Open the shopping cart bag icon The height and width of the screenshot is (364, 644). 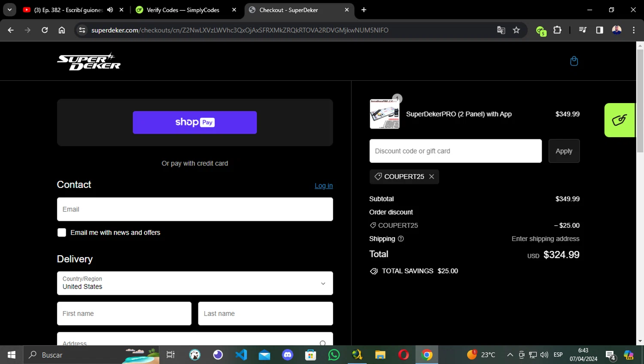pyautogui.click(x=574, y=61)
